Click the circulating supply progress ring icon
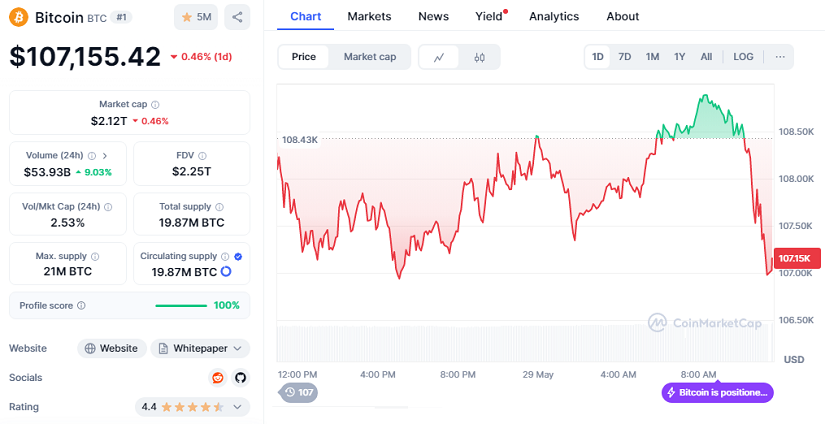The height and width of the screenshot is (424, 825). (226, 271)
